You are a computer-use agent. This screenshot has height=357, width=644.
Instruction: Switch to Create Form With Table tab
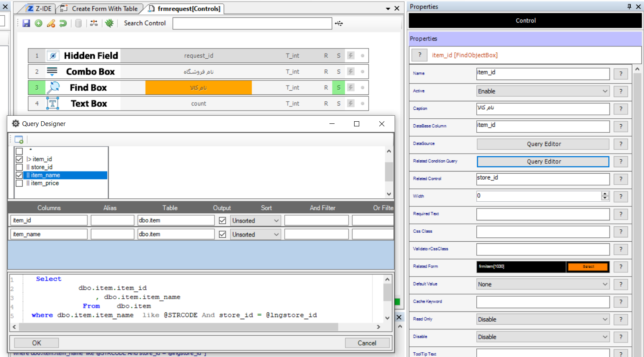pyautogui.click(x=100, y=9)
